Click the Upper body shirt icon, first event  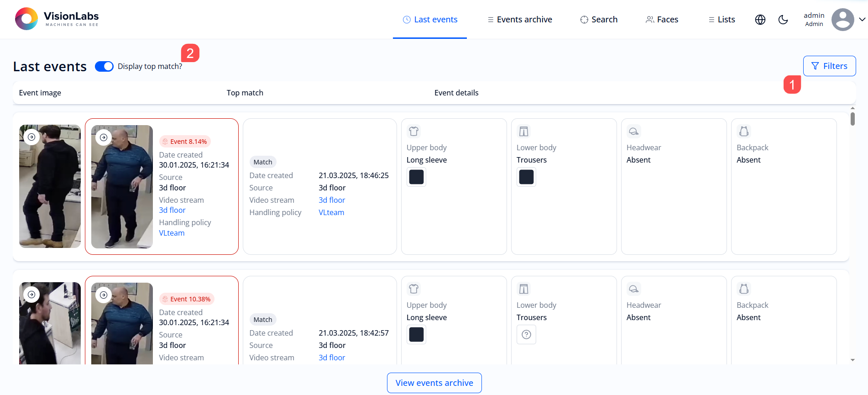[413, 132]
